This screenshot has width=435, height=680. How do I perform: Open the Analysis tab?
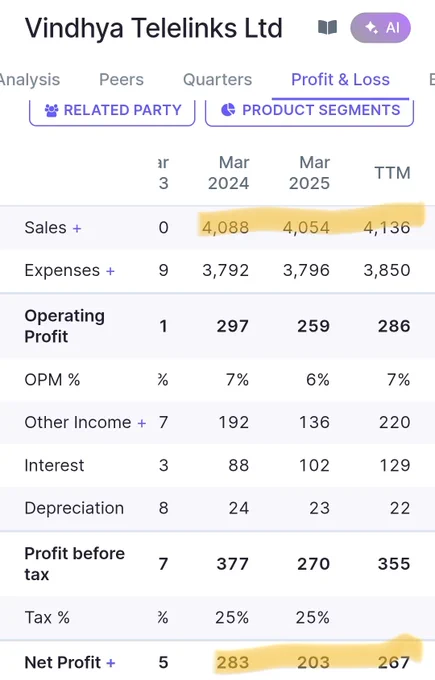(29, 80)
